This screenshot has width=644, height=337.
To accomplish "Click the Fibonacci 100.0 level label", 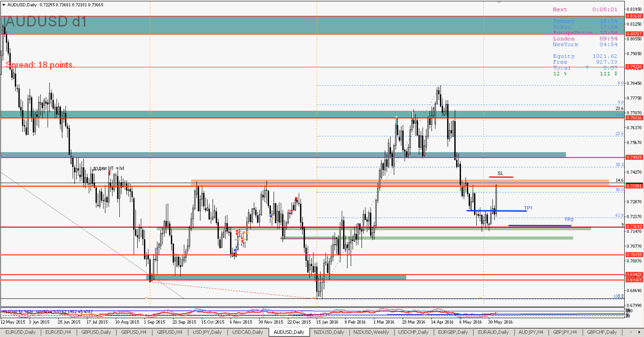I will (618, 296).
